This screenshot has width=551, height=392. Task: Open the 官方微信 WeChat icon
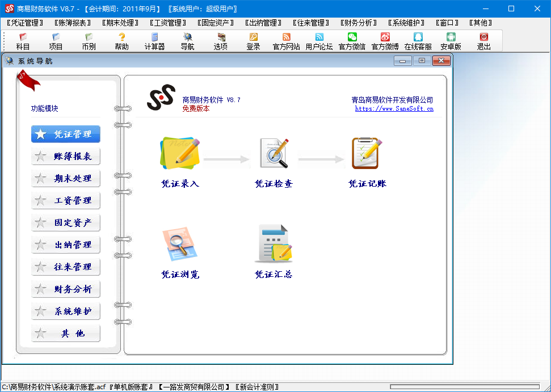click(x=352, y=41)
